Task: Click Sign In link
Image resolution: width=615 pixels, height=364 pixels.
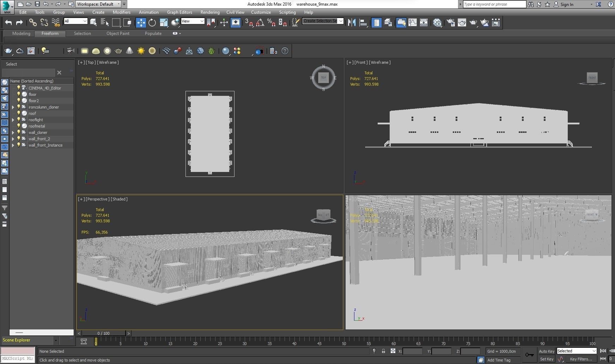Action: pos(567,4)
